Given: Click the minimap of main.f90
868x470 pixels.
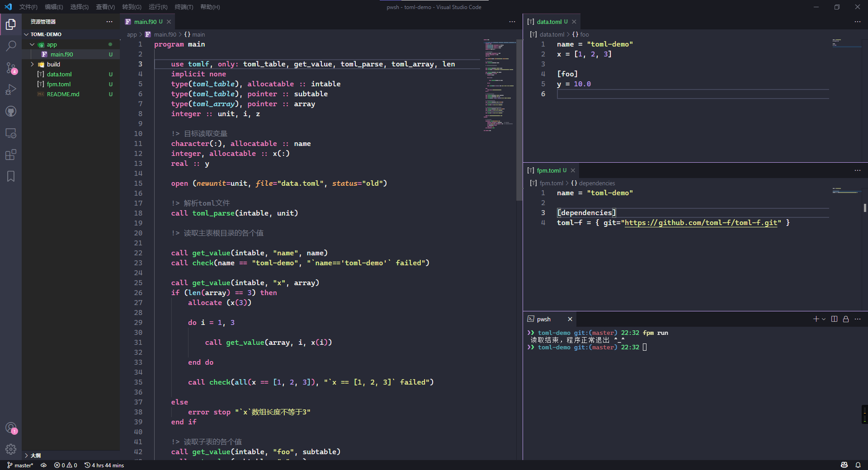Looking at the screenshot, I should click(x=497, y=86).
